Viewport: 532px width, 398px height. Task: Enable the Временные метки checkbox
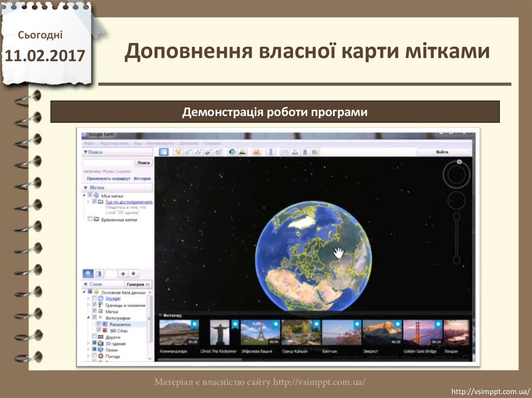(90, 219)
